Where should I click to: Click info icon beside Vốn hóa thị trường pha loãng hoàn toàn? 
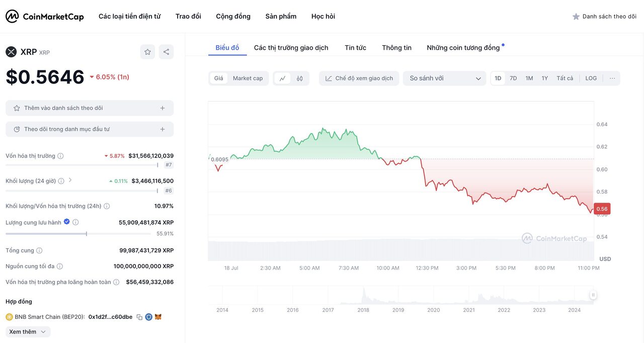pos(116,282)
